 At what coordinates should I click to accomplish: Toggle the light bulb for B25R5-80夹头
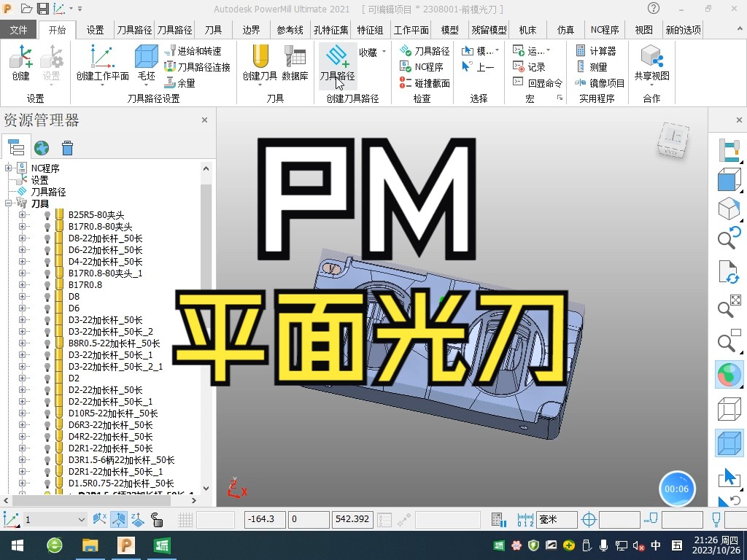click(47, 215)
